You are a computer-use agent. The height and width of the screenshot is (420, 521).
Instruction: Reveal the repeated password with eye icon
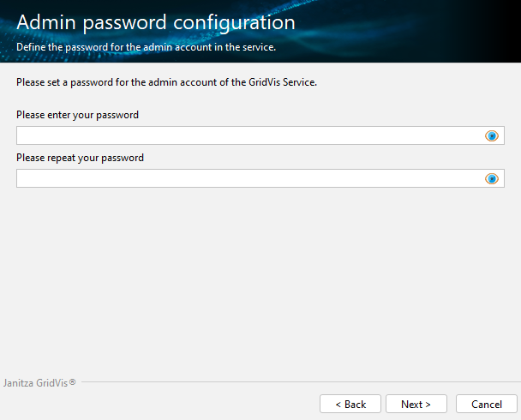tap(492, 178)
